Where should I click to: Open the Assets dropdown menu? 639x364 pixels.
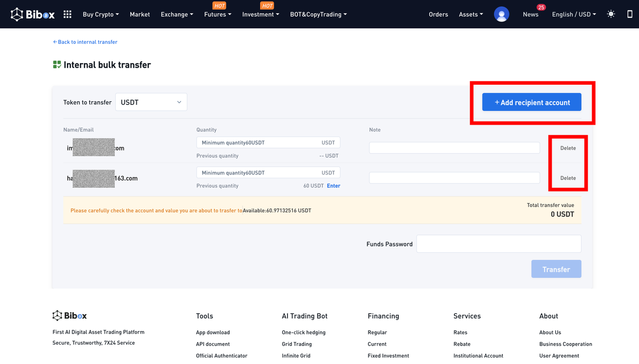471,14
